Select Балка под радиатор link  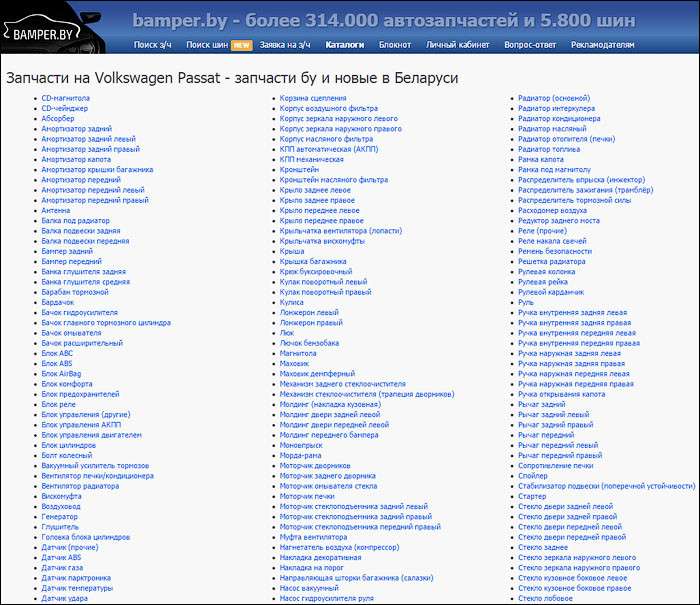pos(75,221)
